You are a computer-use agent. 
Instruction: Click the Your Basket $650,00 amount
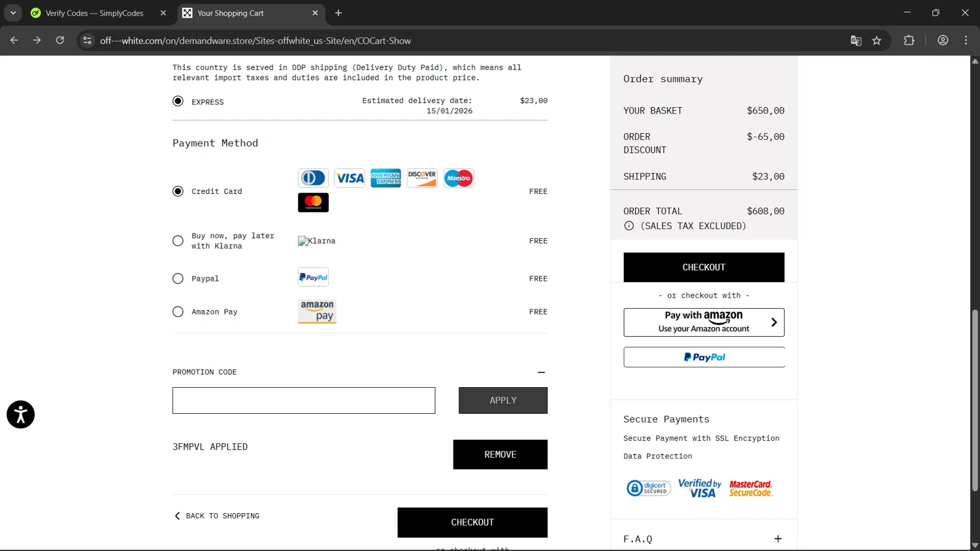[x=766, y=111]
